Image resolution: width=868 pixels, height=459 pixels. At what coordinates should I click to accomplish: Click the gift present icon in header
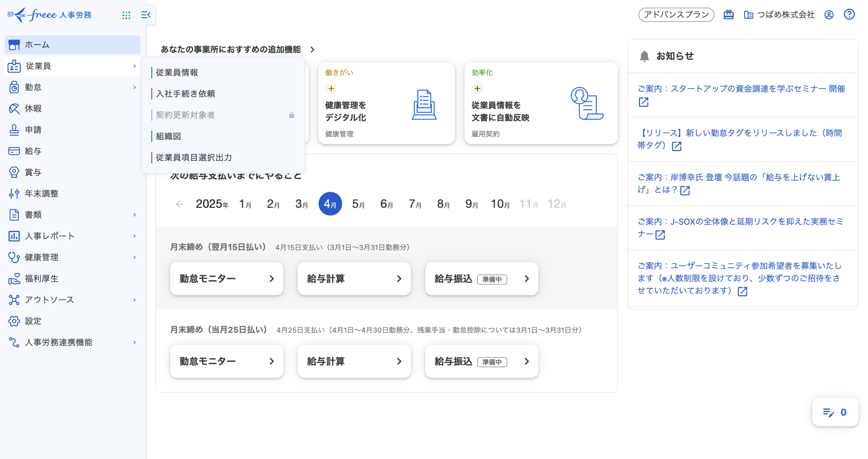728,15
